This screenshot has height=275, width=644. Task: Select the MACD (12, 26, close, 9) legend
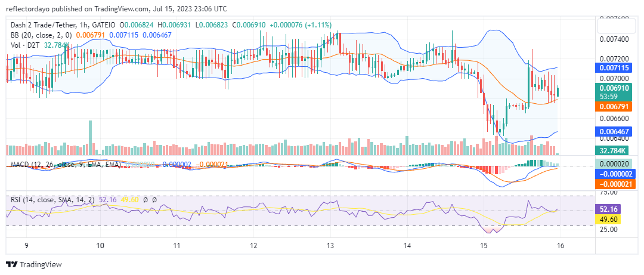coord(66,165)
